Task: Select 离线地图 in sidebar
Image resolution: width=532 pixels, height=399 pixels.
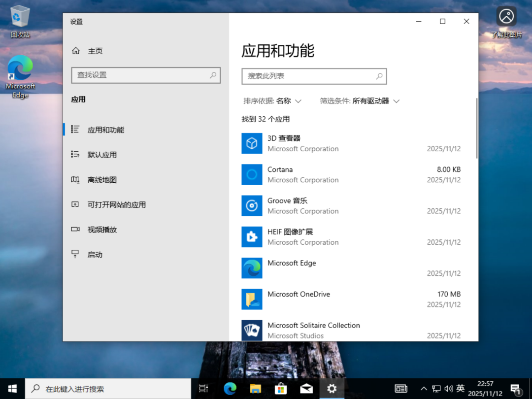Action: pos(146,179)
